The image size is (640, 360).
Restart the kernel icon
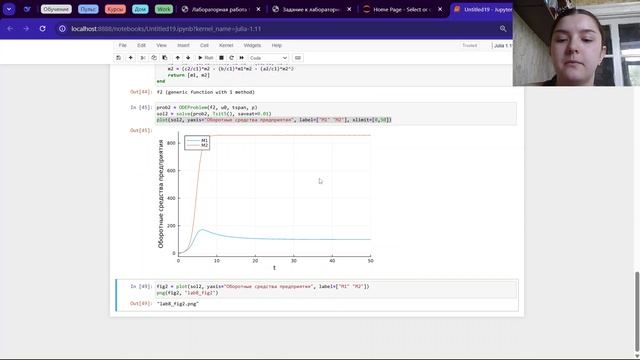click(231, 58)
